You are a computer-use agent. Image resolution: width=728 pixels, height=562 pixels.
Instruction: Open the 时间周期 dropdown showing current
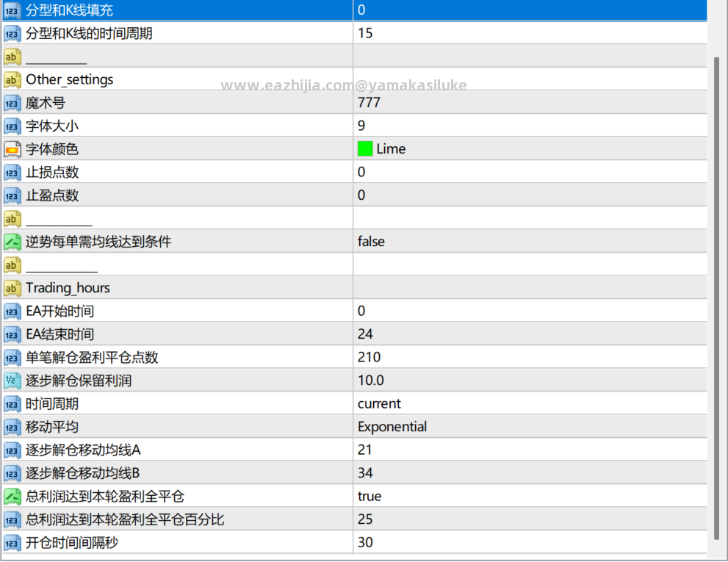530,403
